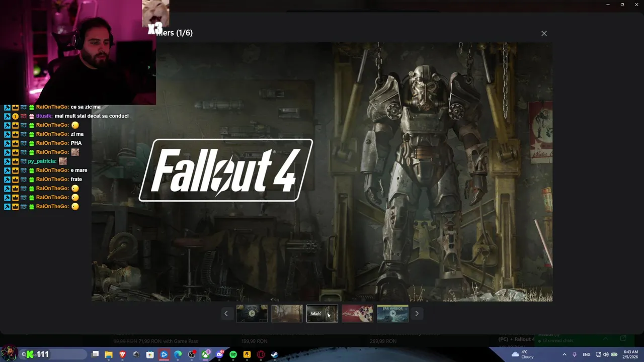
Task: Click chat username py_patricia
Action: coord(42,161)
